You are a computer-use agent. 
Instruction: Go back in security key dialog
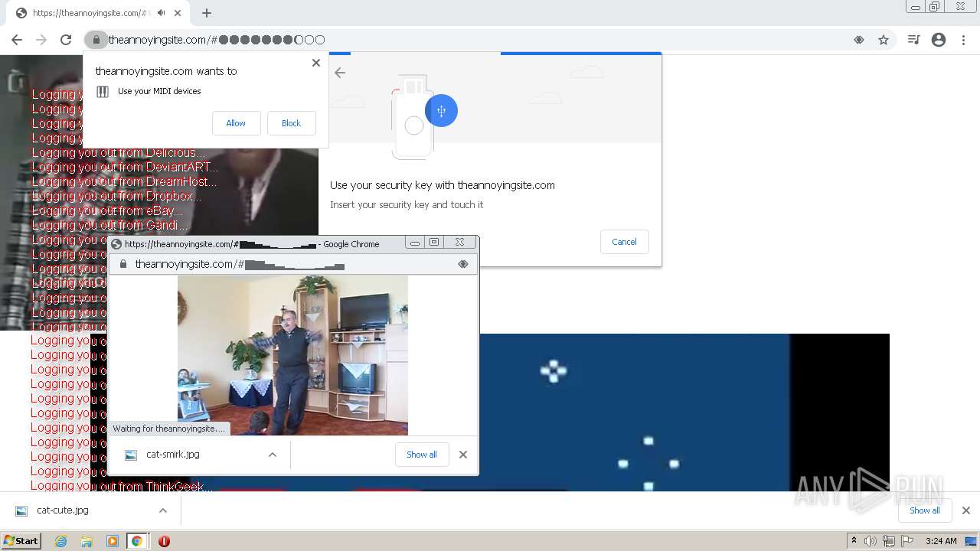tap(340, 73)
